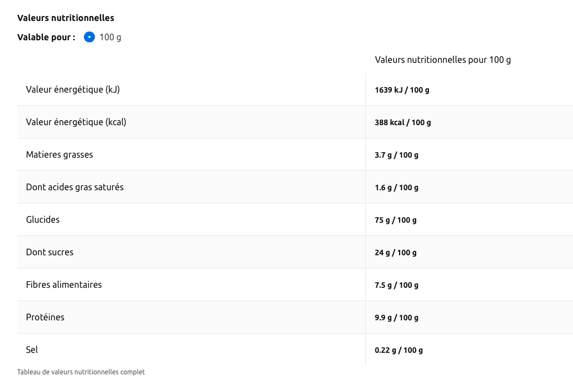Screen dimensions: 573x392
Task: Select the Fibres alimentaires row label
Action: click(64, 284)
